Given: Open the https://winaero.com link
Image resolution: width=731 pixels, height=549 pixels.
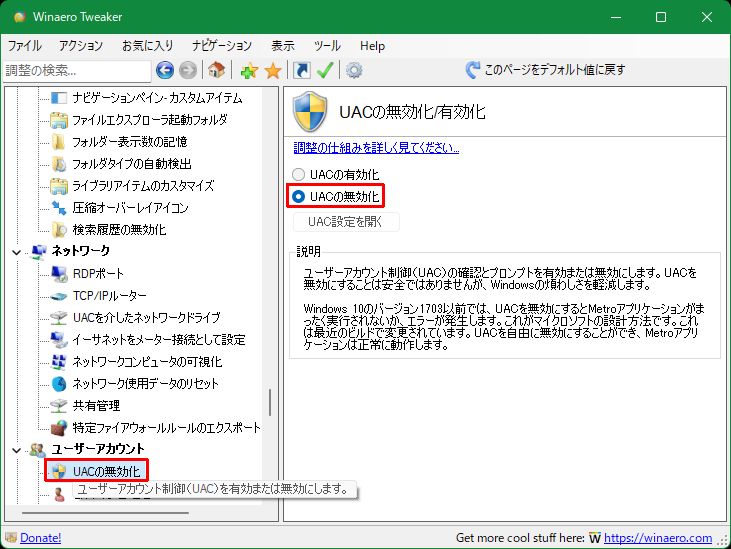Looking at the screenshot, I should point(658,538).
